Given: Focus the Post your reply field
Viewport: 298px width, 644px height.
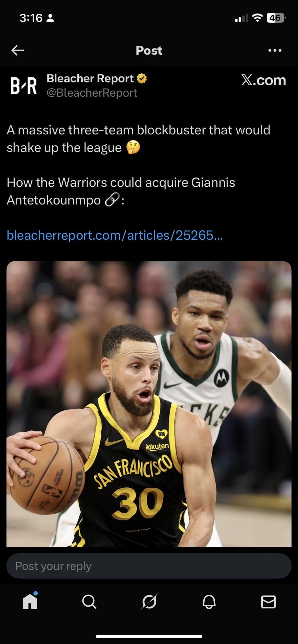Looking at the screenshot, I should (x=149, y=566).
